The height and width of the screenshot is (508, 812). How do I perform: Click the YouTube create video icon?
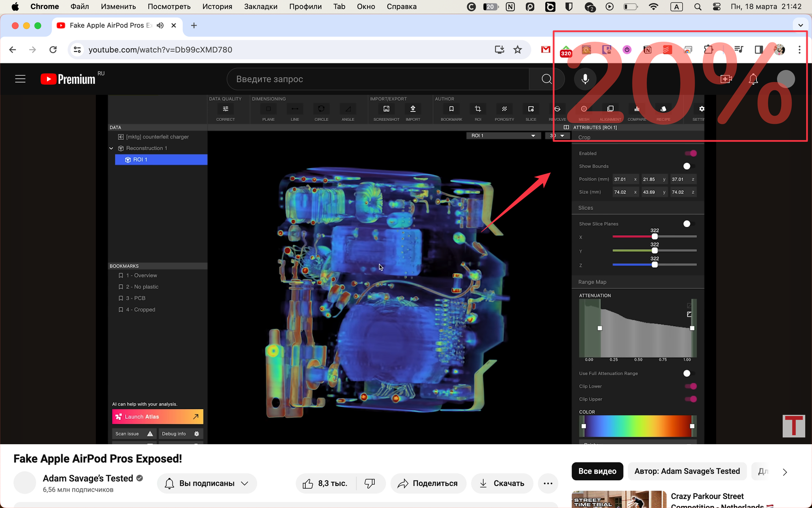(726, 79)
